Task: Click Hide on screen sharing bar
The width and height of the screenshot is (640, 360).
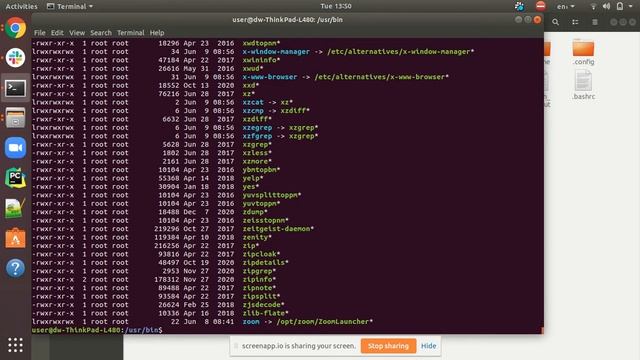Action: pos(429,346)
